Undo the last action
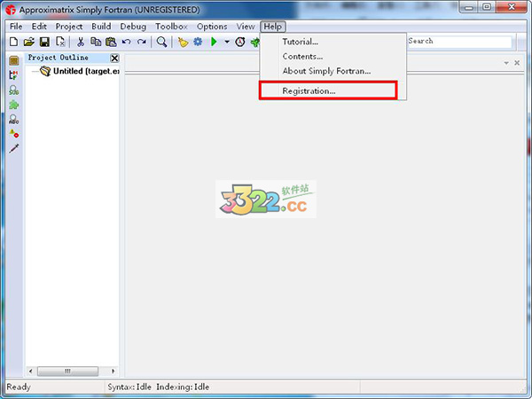This screenshot has width=532, height=399. 126,42
